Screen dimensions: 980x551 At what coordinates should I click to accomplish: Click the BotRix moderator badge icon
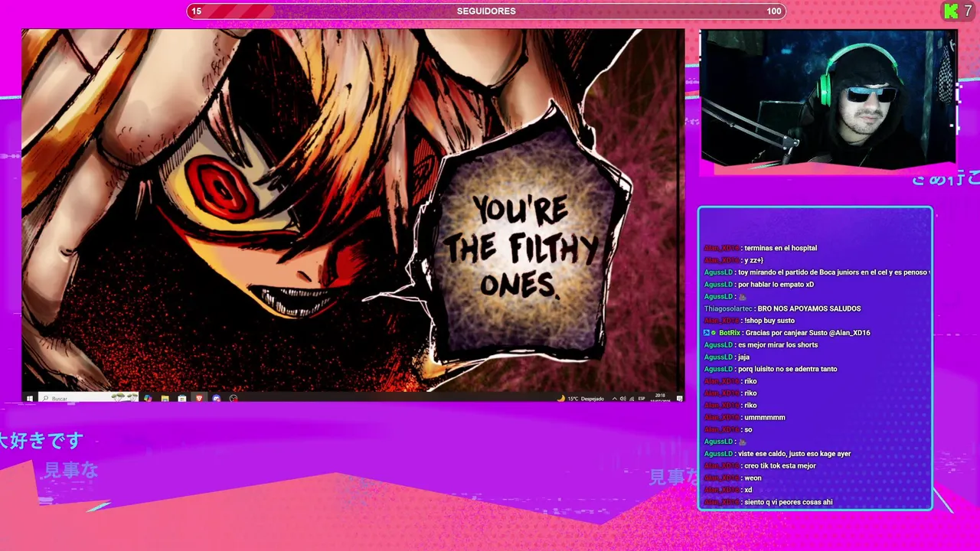pos(707,333)
